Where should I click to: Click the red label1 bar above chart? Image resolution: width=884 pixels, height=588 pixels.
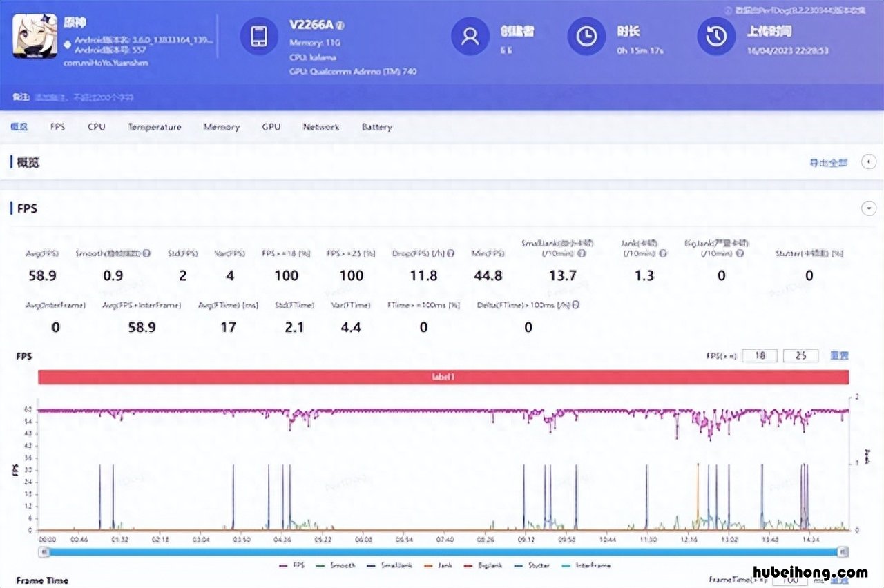[x=443, y=377]
